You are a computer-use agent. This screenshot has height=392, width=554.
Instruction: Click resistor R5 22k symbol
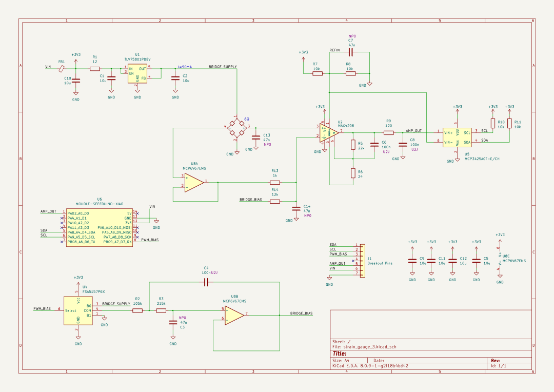pyautogui.click(x=353, y=145)
